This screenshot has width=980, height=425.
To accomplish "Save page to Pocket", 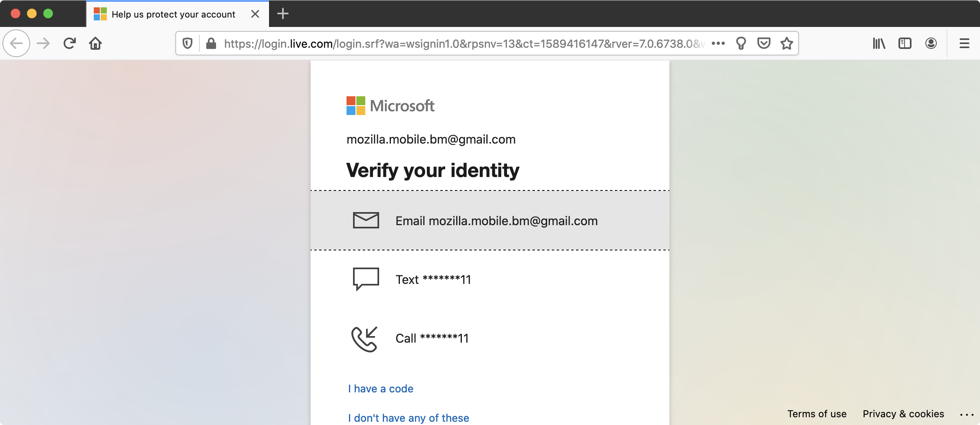I will pyautogui.click(x=764, y=43).
